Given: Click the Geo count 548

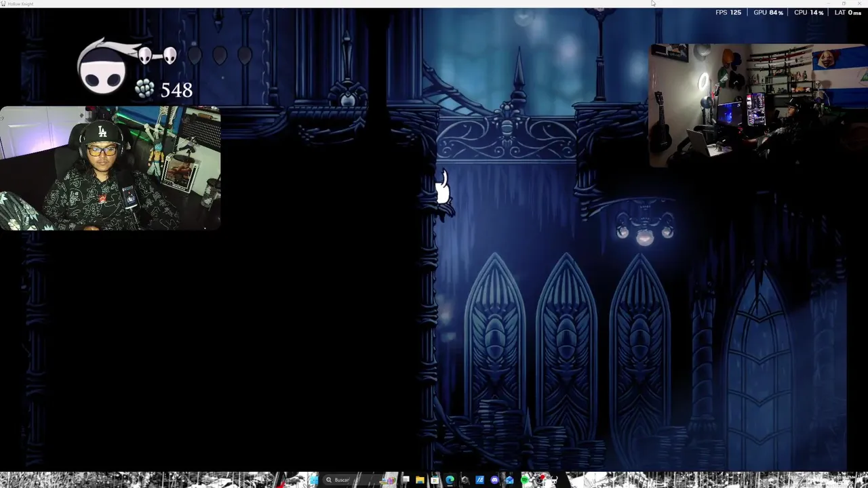Looking at the screenshot, I should 176,90.
